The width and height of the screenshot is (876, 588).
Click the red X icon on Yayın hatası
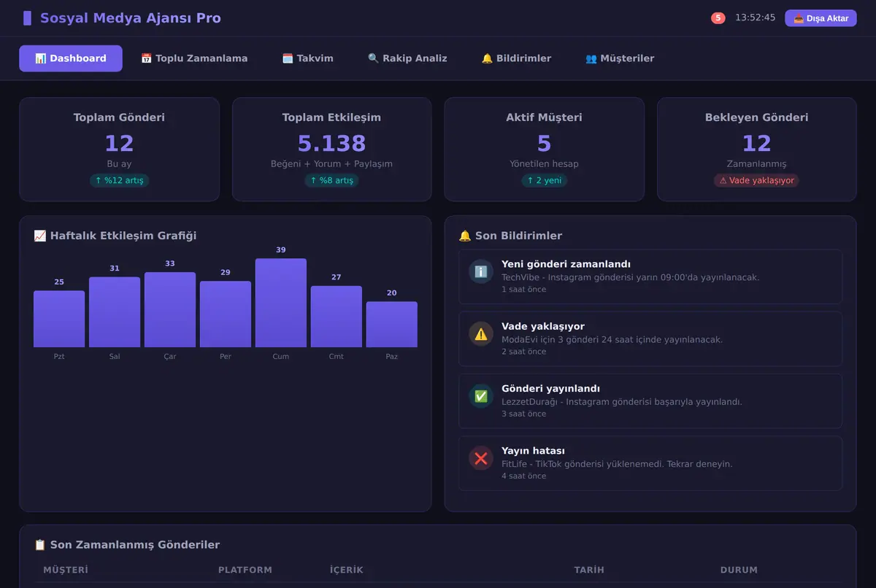pos(481,458)
